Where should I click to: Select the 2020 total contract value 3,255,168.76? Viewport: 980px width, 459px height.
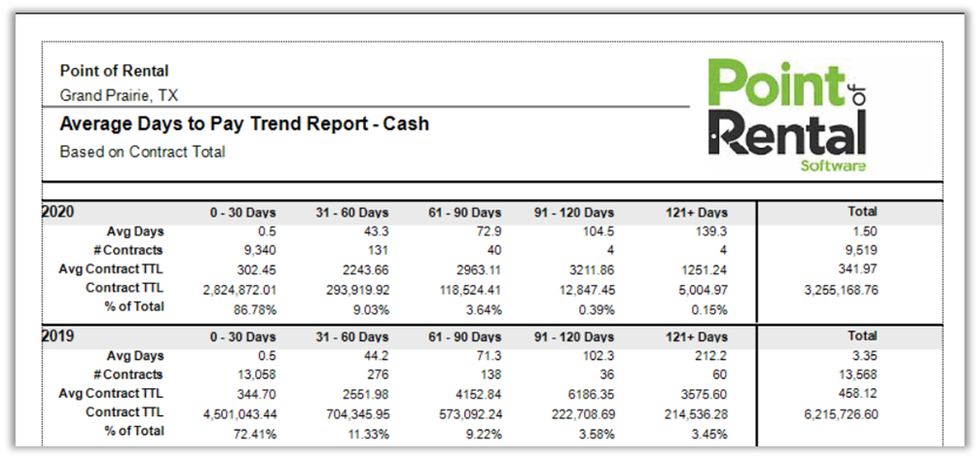click(830, 289)
